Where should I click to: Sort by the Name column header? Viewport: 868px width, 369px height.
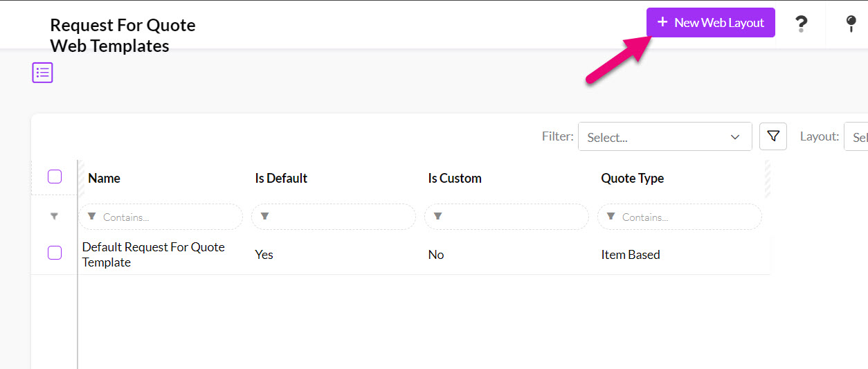(x=105, y=178)
